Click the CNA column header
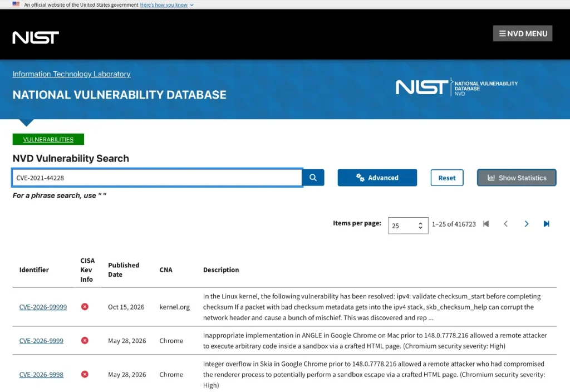The image size is (570, 392). [x=166, y=270]
